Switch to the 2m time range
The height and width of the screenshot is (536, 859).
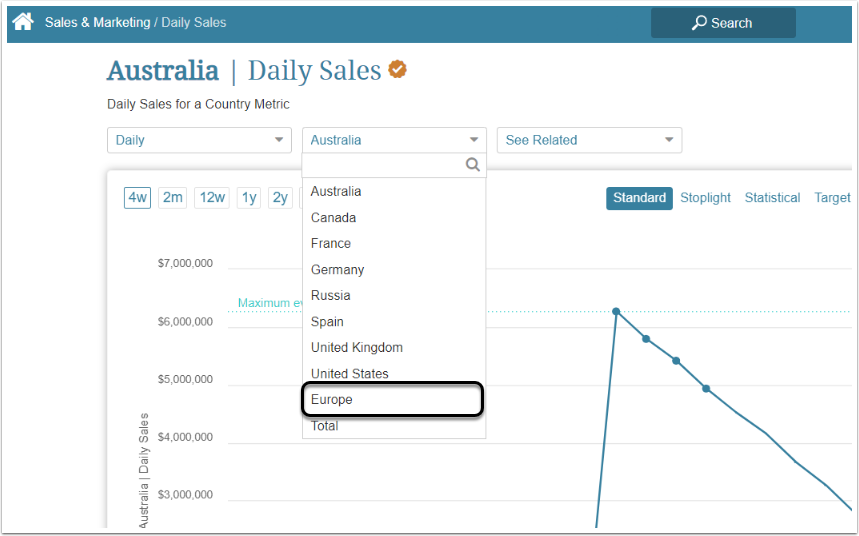pos(173,198)
